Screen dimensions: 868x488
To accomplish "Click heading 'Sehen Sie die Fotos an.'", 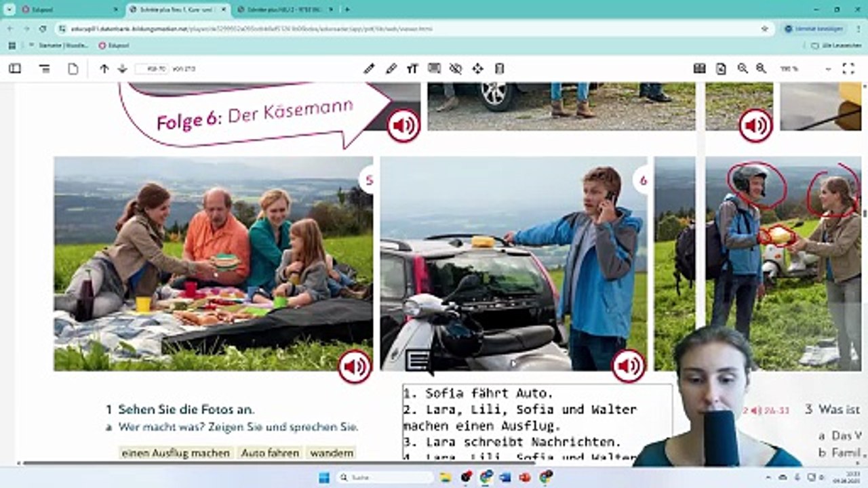I will tap(186, 409).
